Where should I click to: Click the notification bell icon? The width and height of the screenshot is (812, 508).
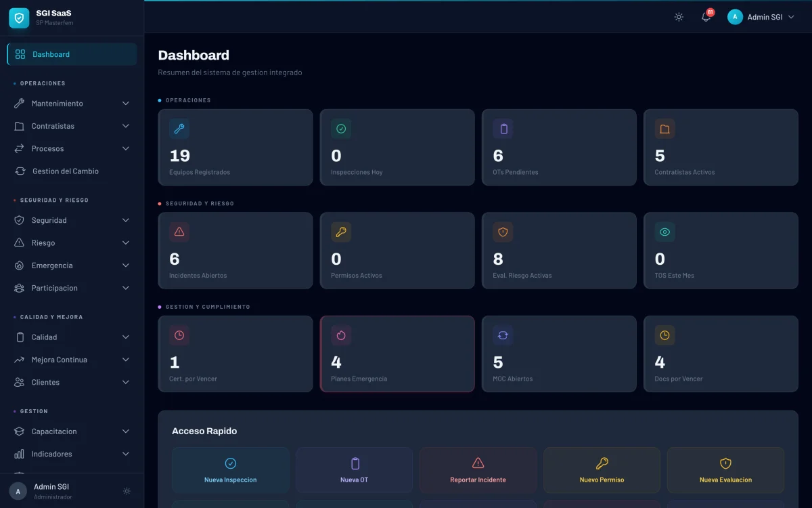coord(706,17)
